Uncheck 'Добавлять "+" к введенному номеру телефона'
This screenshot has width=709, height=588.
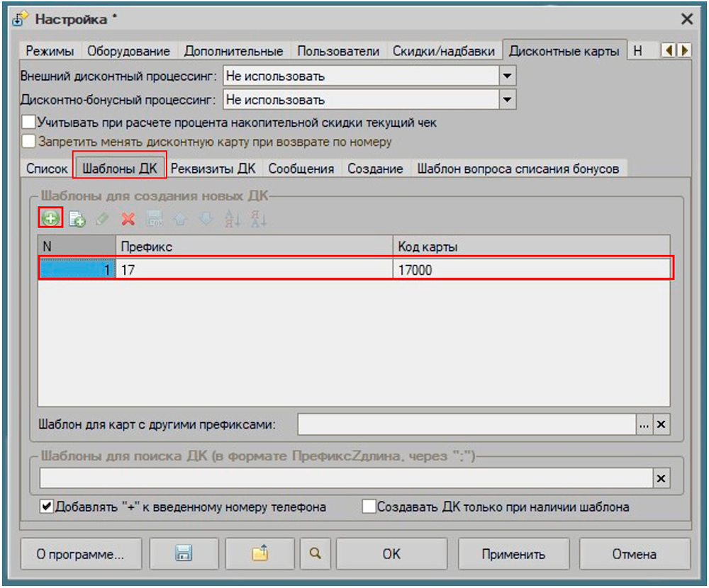(47, 507)
